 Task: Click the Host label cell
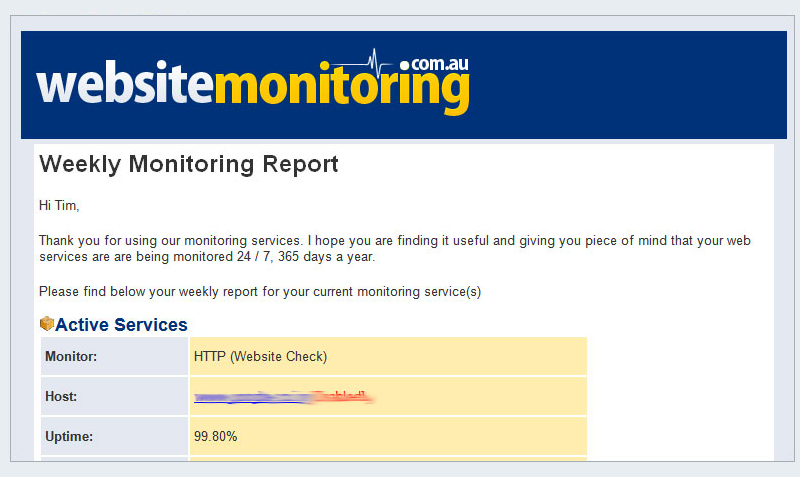pyautogui.click(x=114, y=396)
